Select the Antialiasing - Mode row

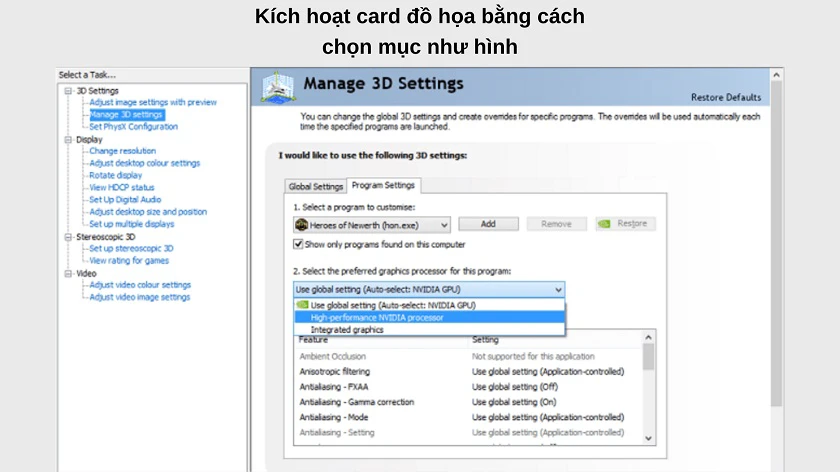point(468,417)
